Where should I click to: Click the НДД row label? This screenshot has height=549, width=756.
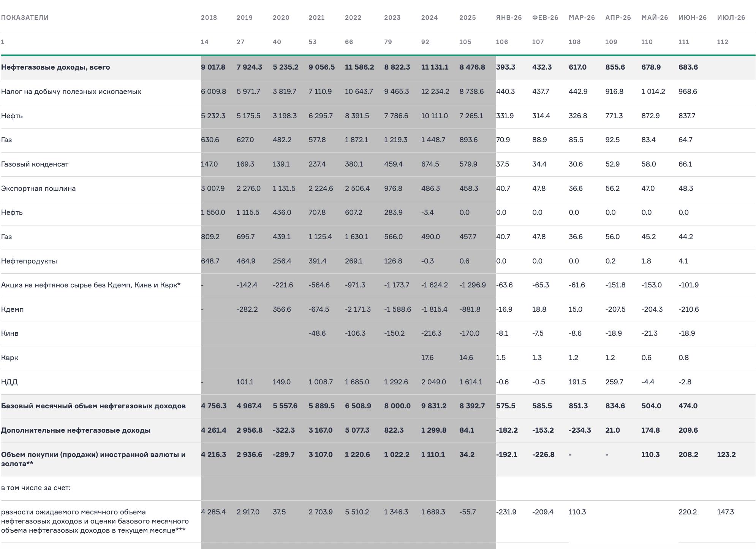click(9, 382)
